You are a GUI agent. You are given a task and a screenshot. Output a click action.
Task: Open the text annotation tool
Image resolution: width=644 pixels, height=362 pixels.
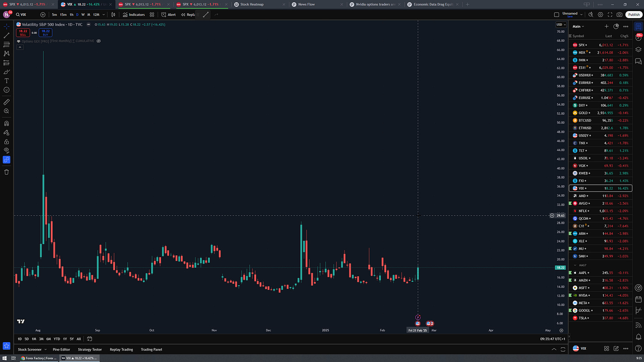click(7, 81)
